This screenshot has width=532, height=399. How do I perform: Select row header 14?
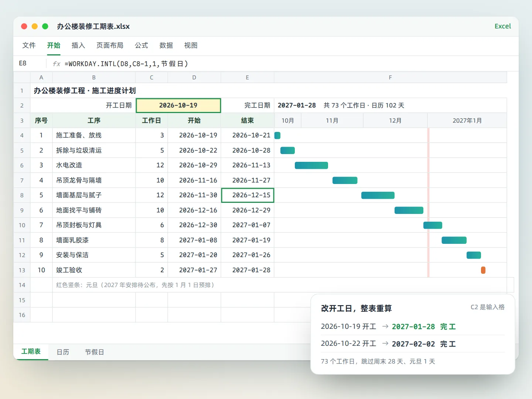[22, 285]
